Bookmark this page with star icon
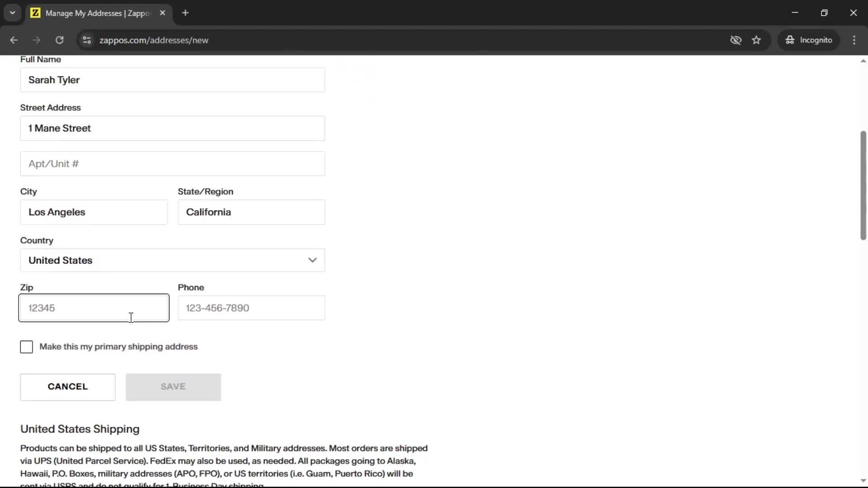 [756, 40]
